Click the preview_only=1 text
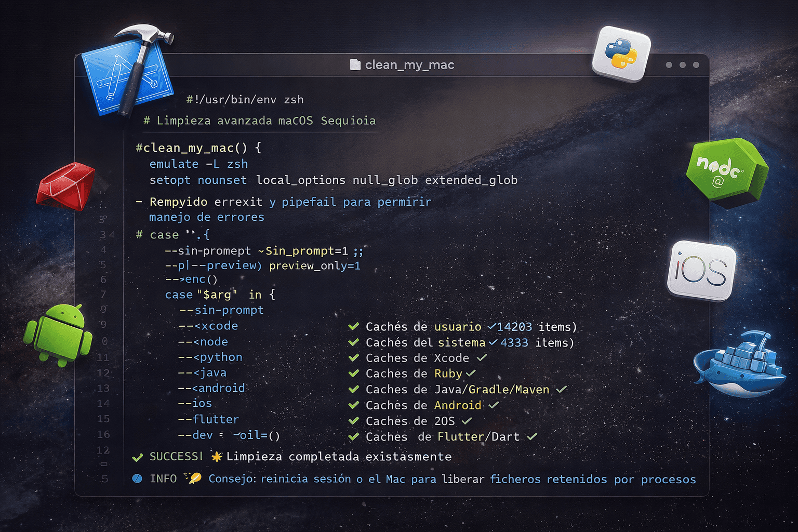Viewport: 798px width, 532px height. (x=315, y=266)
